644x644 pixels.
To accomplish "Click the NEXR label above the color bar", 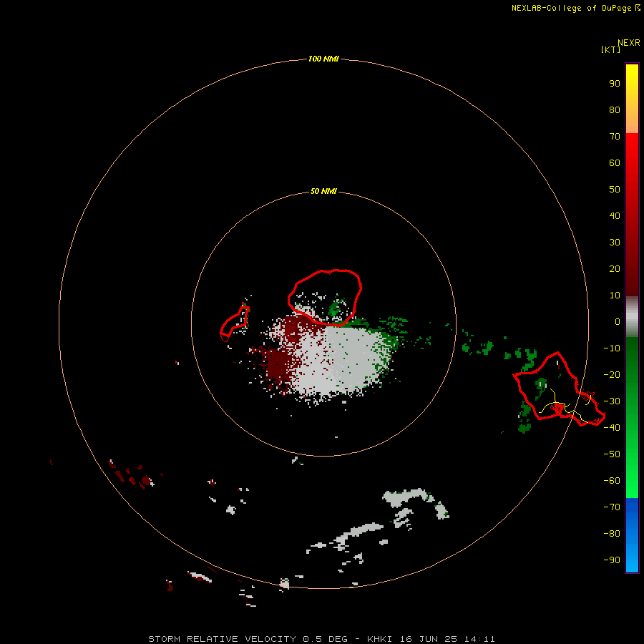I will click(628, 43).
